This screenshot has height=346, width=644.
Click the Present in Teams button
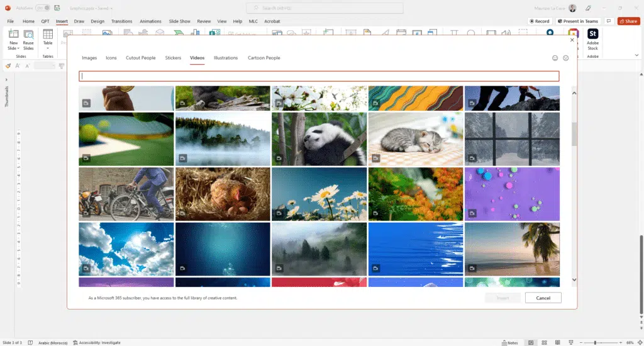pos(577,21)
